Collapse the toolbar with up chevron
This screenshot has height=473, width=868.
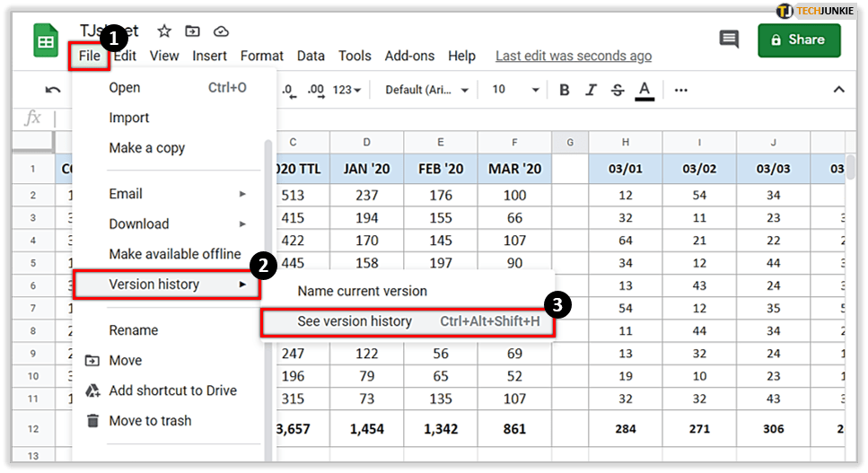839,90
